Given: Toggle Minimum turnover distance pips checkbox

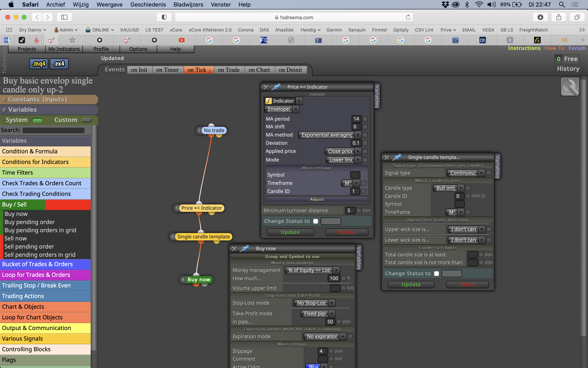Looking at the screenshot, I should [x=359, y=210].
